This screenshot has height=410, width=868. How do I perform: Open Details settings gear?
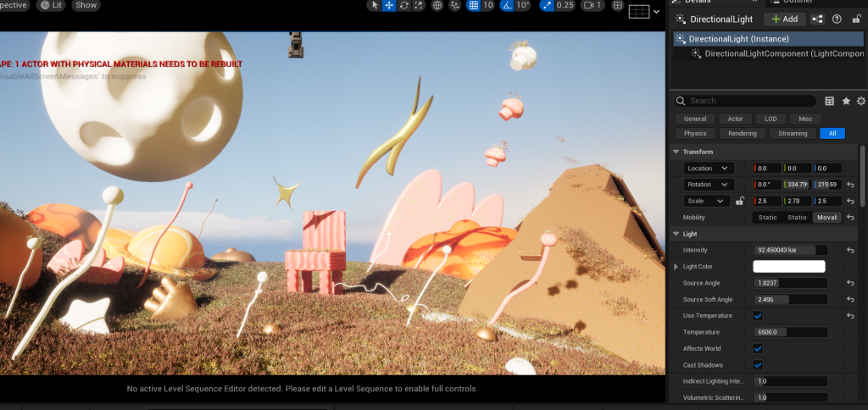tap(861, 101)
